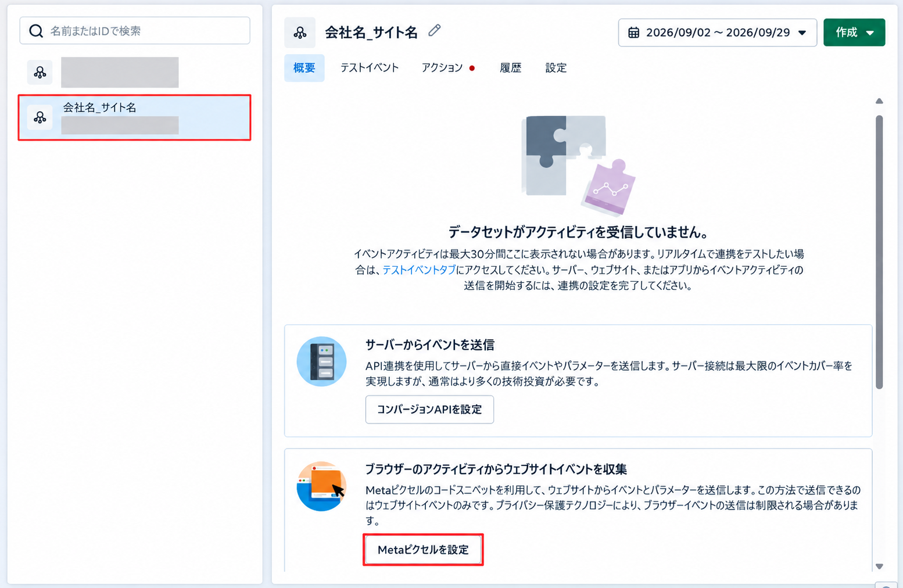Focus the 名前またはIDで検索 search field
Viewport: 903px width, 588px height.
[135, 31]
